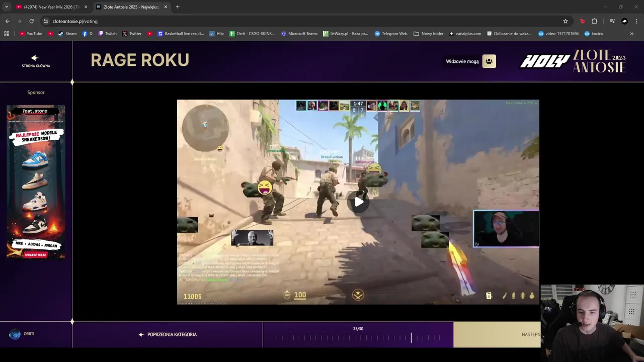The width and height of the screenshot is (644, 362).
Task: Open the Chrome three-dot menu
Action: coord(637,21)
